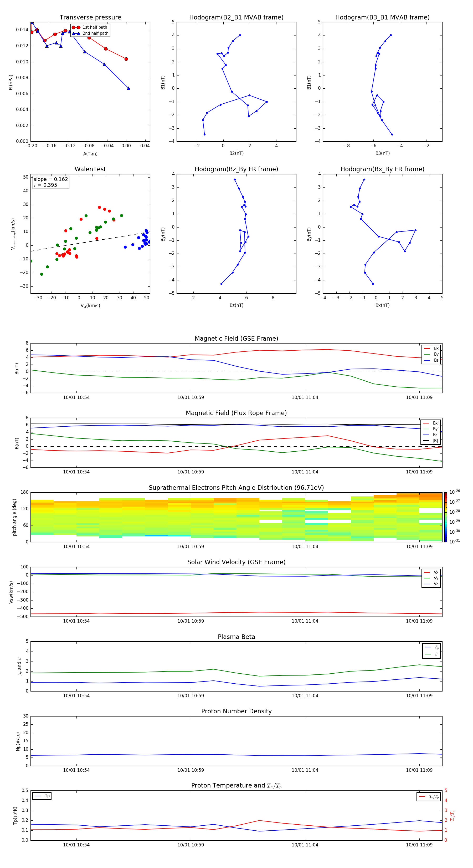Click the 'slope = 0.162' annotation
Viewport: 473px width, 868px height.
(x=50, y=179)
